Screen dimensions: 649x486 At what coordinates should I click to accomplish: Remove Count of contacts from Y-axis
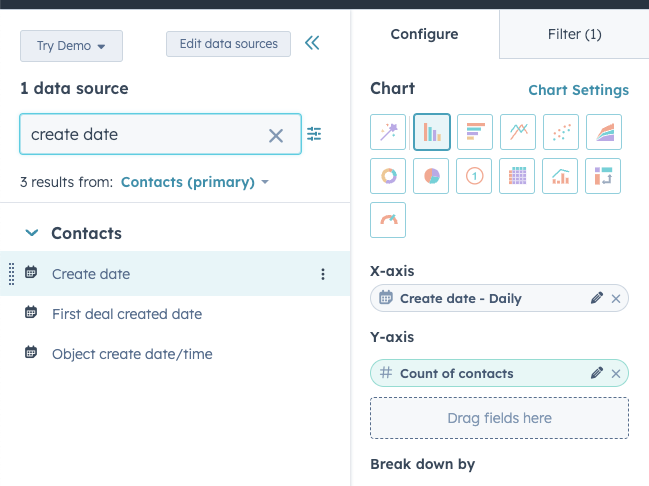pos(616,373)
